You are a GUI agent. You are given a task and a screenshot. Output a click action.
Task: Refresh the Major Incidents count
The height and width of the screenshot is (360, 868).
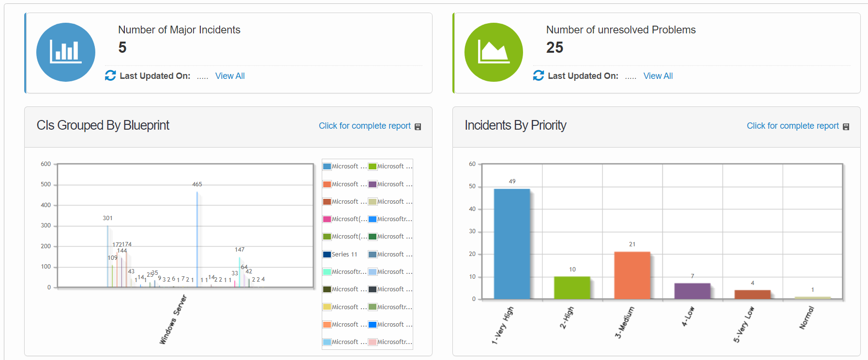[110, 75]
